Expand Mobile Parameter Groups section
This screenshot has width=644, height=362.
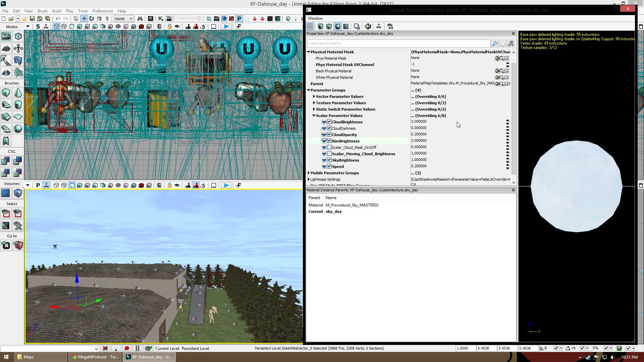tap(309, 173)
